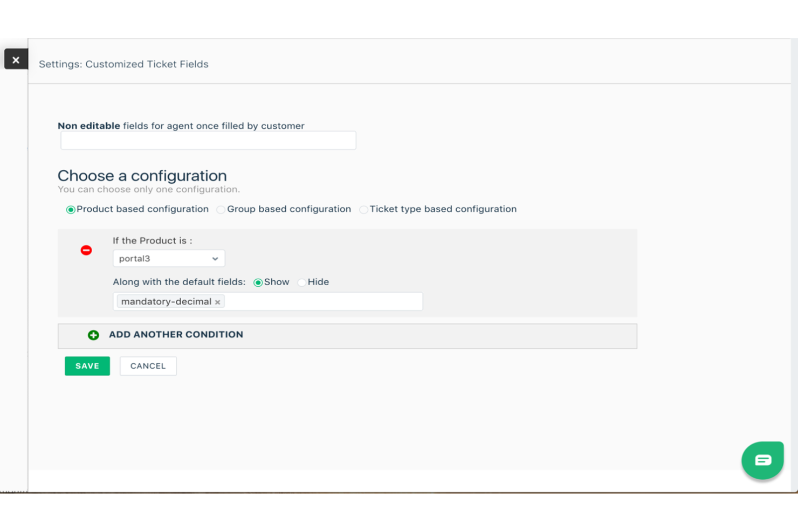Screen dimensions: 798x532
Task: Remove the mandatory-decimal field tag
Action: (x=217, y=301)
